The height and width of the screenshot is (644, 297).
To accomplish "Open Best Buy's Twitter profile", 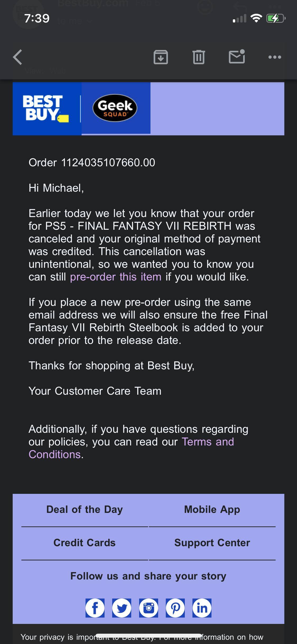I will 122,608.
